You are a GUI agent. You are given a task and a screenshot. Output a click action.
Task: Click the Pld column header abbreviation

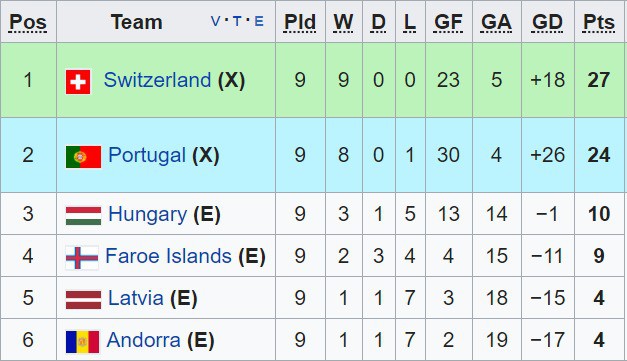tap(300, 22)
